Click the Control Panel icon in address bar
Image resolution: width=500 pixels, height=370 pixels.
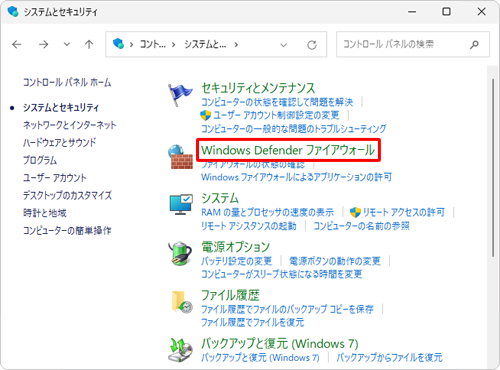[118, 44]
